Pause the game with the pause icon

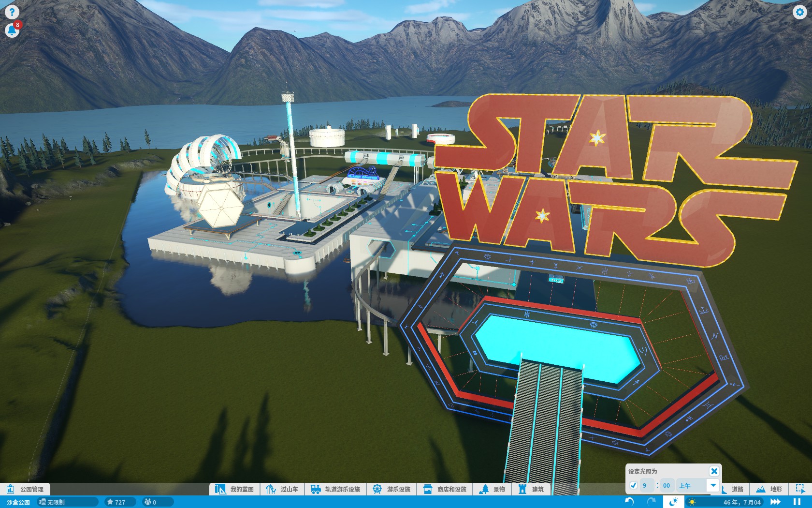tap(797, 502)
